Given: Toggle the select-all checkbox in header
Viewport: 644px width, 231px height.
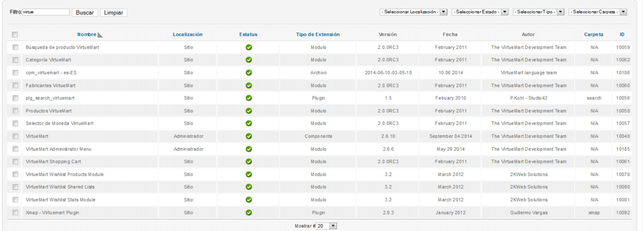Looking at the screenshot, I should coord(15,35).
